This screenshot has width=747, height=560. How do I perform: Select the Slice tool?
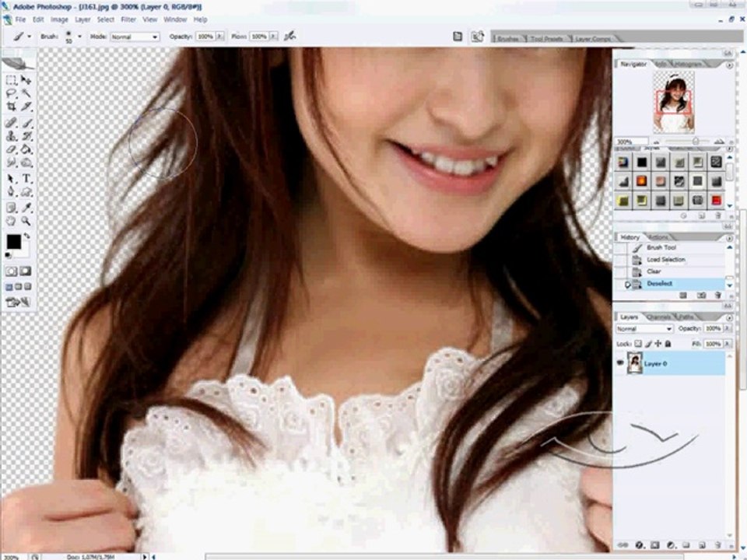pos(26,107)
